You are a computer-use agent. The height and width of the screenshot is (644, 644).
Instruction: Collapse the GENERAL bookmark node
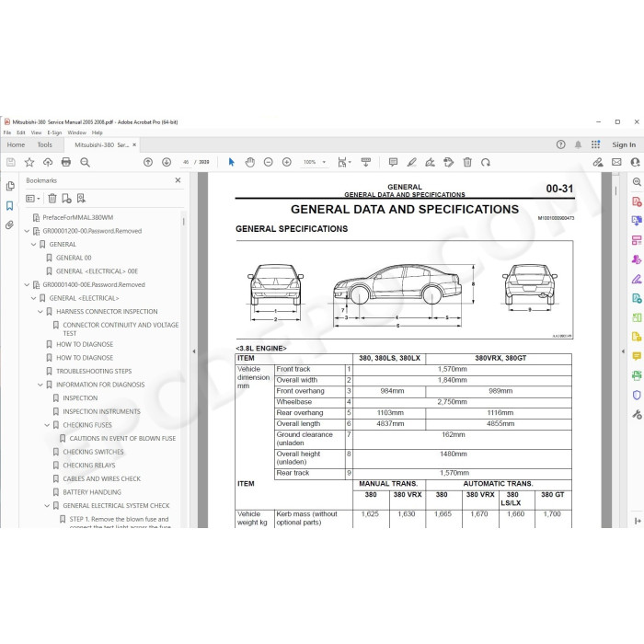pos(34,245)
